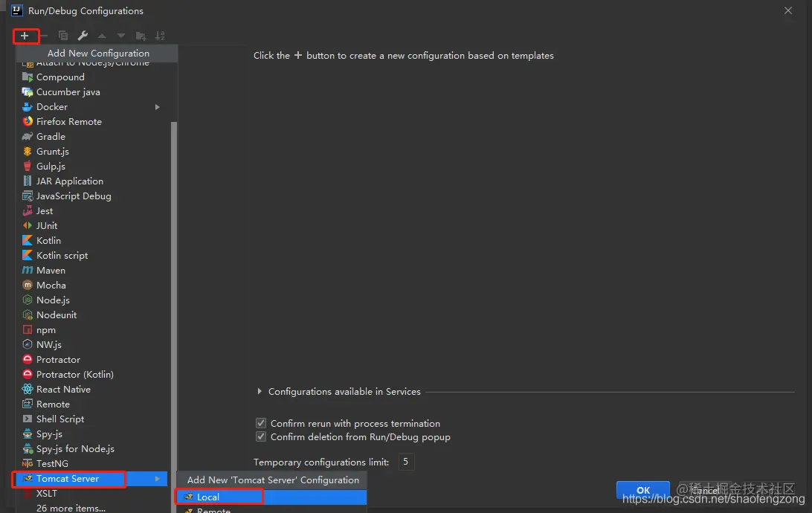
Task: Click the Move Down arrow icon
Action: [x=121, y=36]
